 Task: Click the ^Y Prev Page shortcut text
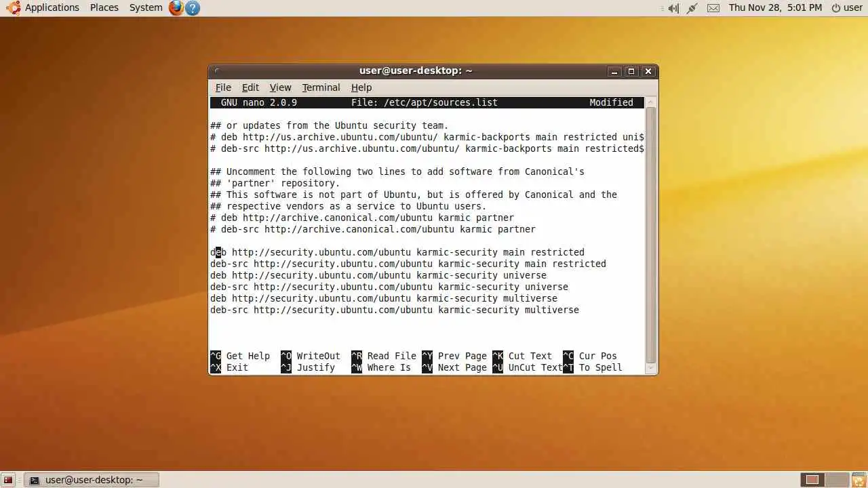(x=454, y=356)
